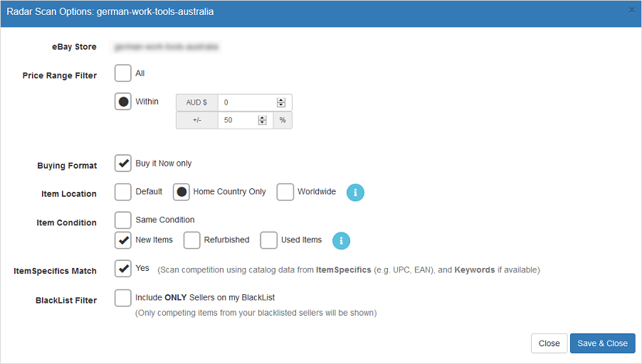Close dialog with the X icon
Screen dimensions: 642x364
632,10
